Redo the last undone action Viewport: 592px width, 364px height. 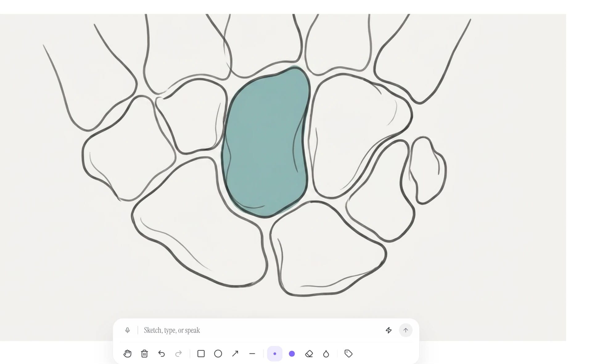(x=179, y=354)
